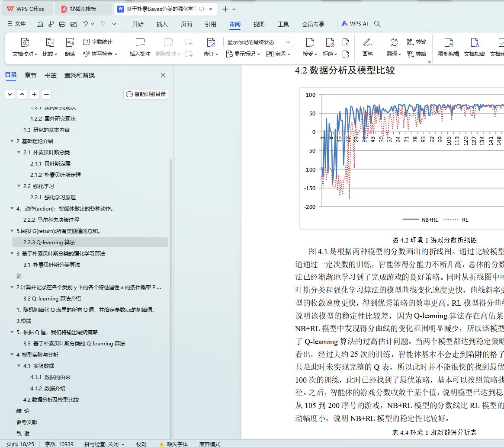Click the 审阅 review pane button

click(x=278, y=54)
